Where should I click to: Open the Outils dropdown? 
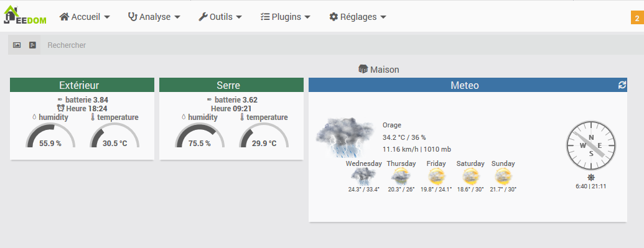coord(220,17)
